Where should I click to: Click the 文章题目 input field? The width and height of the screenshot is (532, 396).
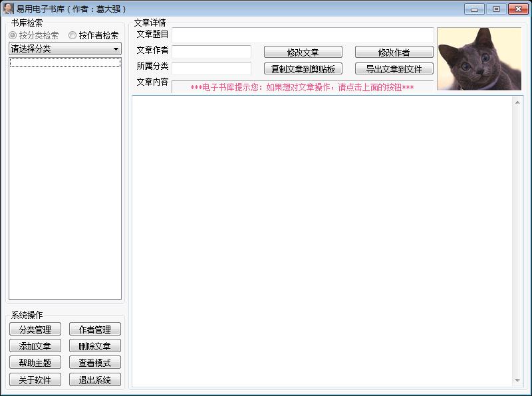click(x=303, y=35)
